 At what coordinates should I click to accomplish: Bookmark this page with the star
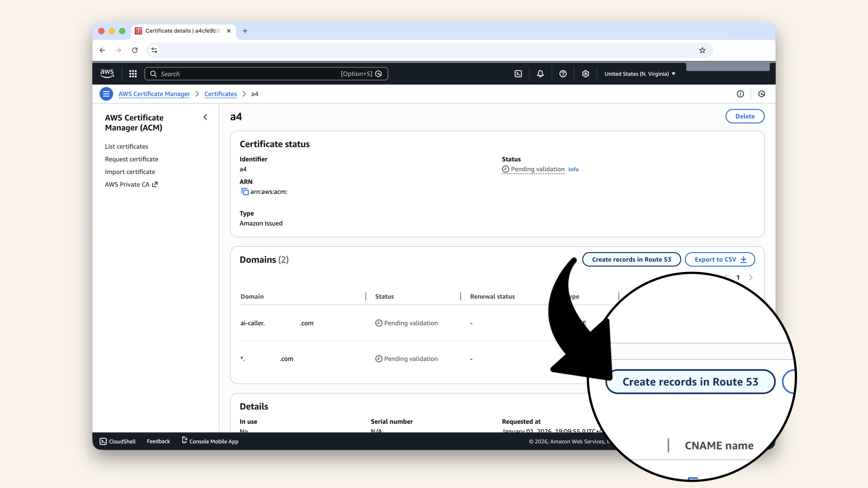pyautogui.click(x=702, y=50)
